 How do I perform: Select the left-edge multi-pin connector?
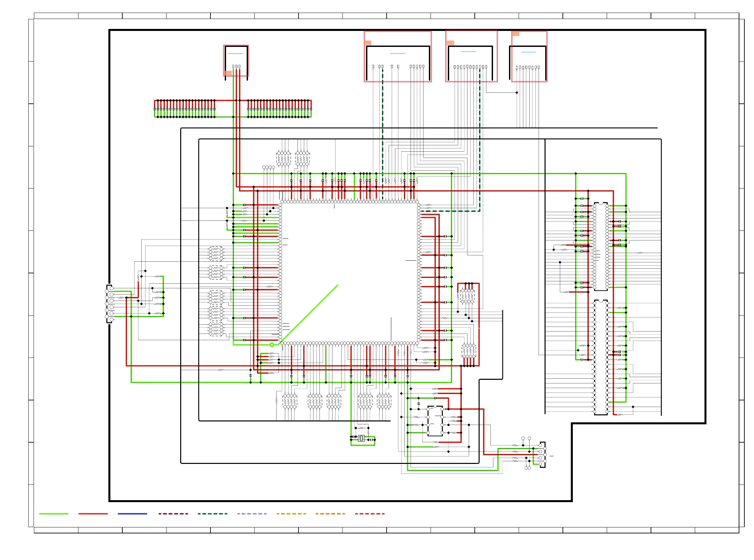109,303
